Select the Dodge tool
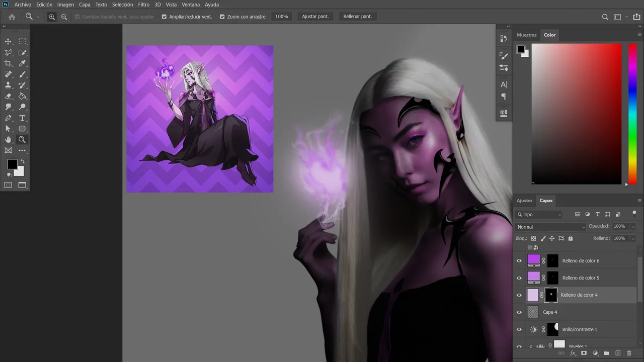 click(x=22, y=107)
